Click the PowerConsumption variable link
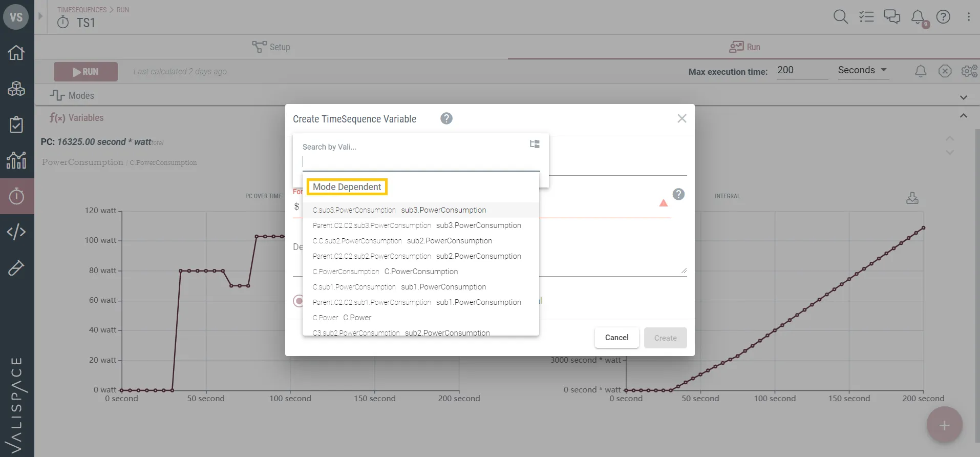This screenshot has width=980, height=457. pyautogui.click(x=82, y=162)
